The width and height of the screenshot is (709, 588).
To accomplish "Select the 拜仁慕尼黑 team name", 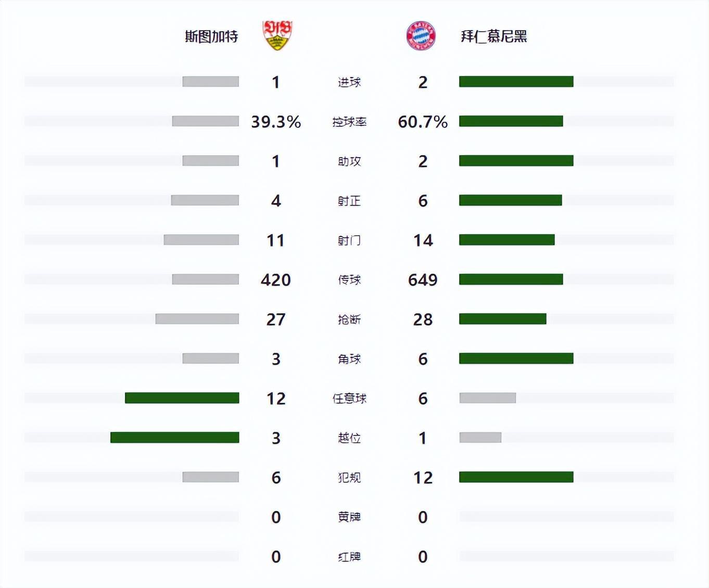I will [x=494, y=36].
